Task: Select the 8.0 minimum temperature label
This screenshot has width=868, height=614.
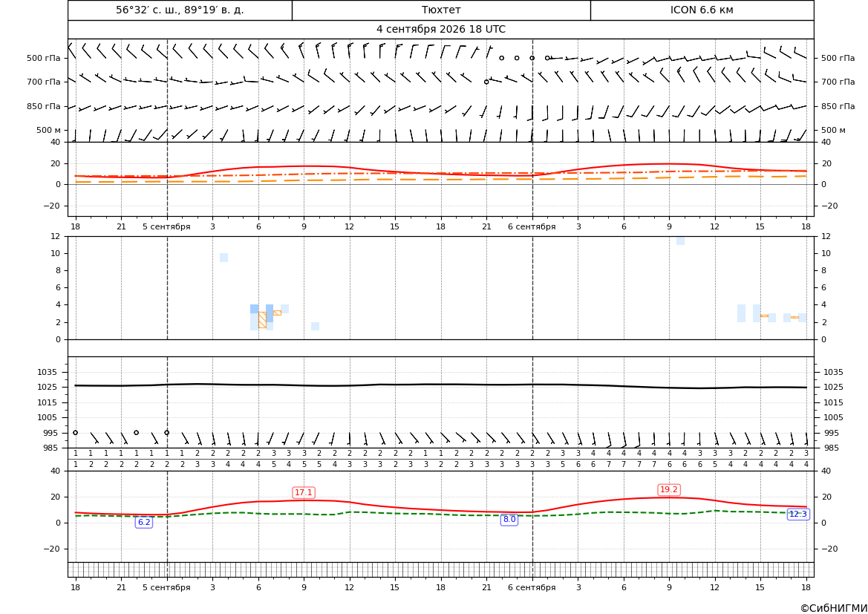Action: tap(509, 519)
